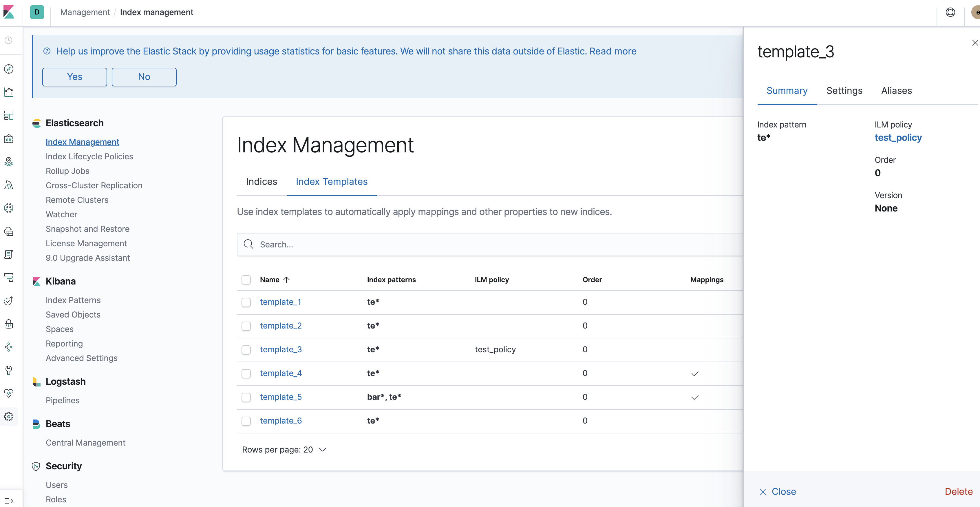
Task: Click the Management gear icon in sidebar
Action: click(9, 416)
